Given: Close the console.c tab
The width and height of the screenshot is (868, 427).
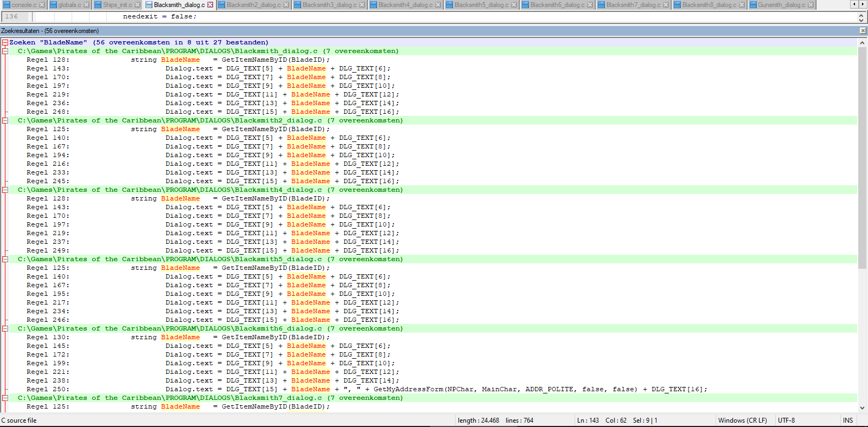Looking at the screenshot, I should point(42,5).
